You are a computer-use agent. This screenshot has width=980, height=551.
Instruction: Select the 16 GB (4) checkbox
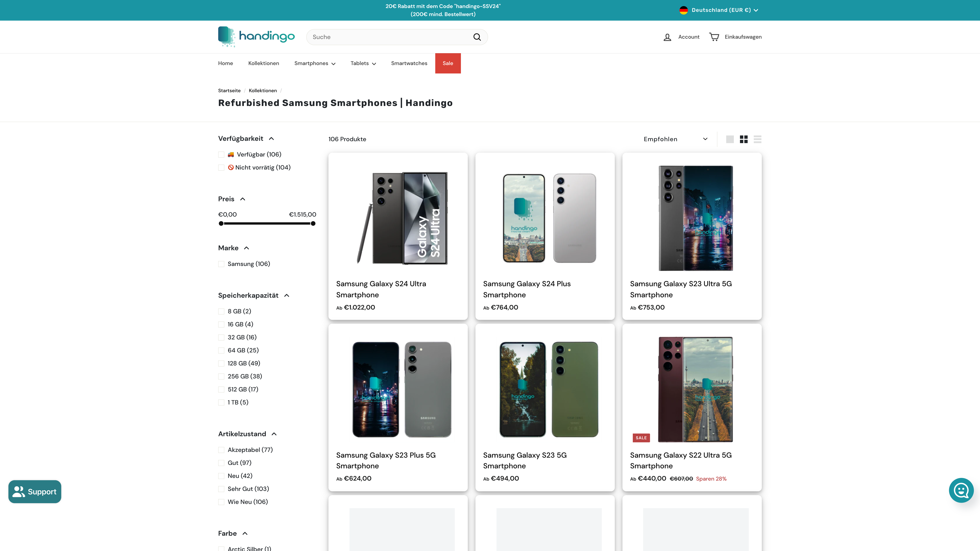click(221, 324)
